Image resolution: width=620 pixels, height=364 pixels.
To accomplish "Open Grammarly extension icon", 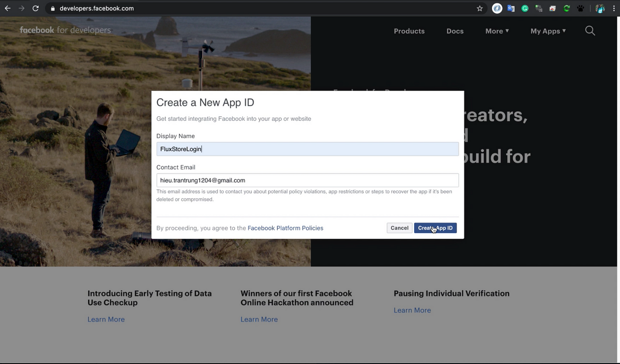I will click(x=525, y=8).
